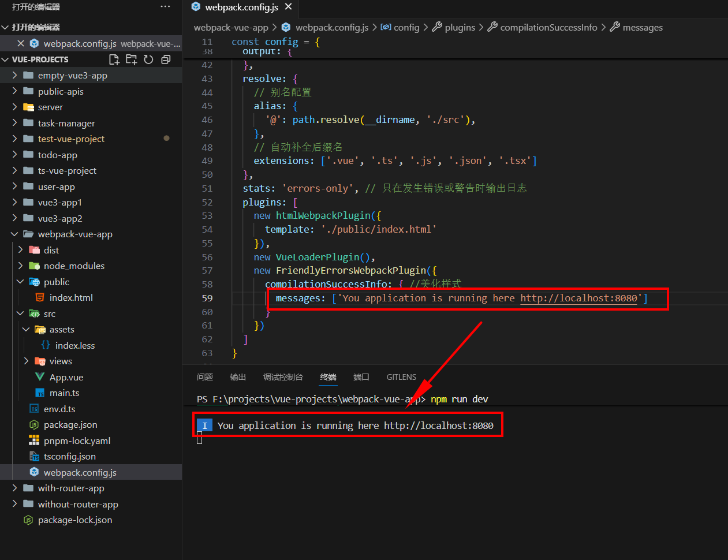Image resolution: width=728 pixels, height=560 pixels.
Task: Click the FriendlyErrorsWebpackPlugin code line
Action: pos(345,271)
